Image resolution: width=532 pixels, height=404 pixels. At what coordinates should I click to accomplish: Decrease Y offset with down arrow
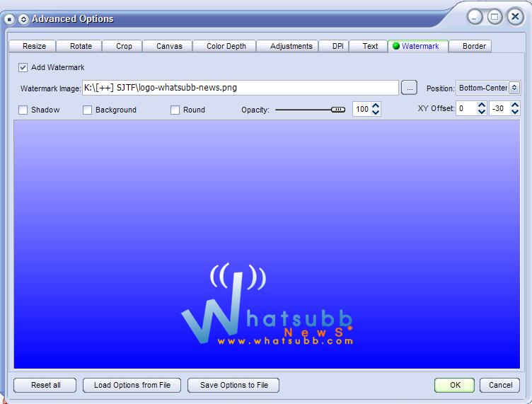pyautogui.click(x=515, y=112)
